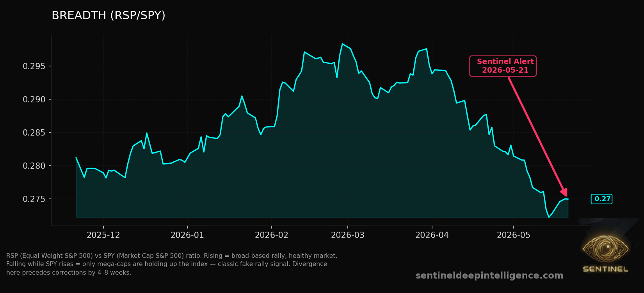Screen dimensions: 644x293
Task: Click the 2026-03 x-axis label
Action: point(348,235)
